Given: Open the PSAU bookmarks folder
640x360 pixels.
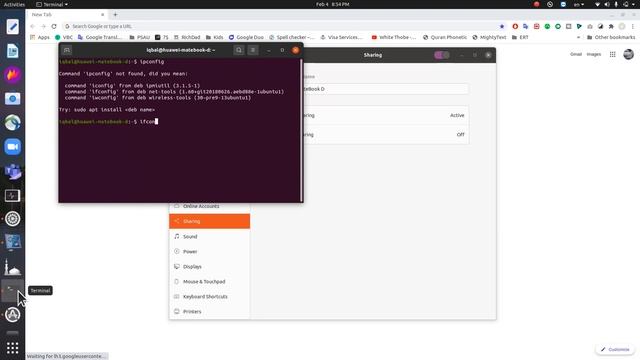Looking at the screenshot, I should tap(140, 37).
